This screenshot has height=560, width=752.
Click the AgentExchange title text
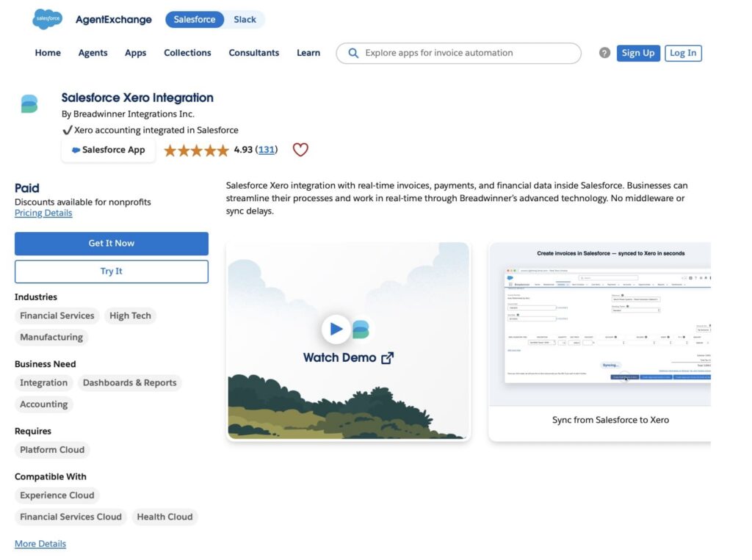click(114, 20)
